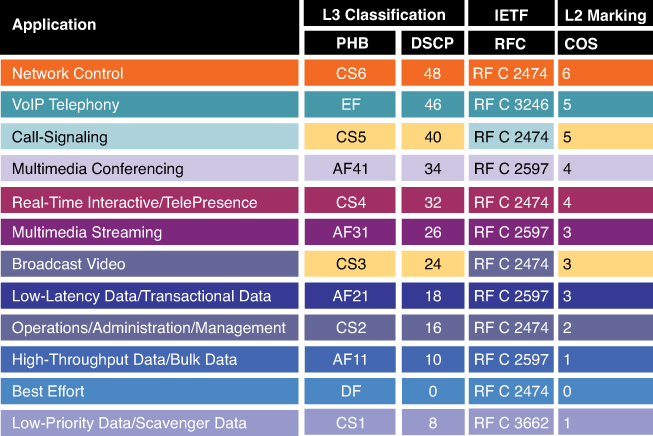
Task: Select the RF C 3662 cell
Action: coord(512,423)
